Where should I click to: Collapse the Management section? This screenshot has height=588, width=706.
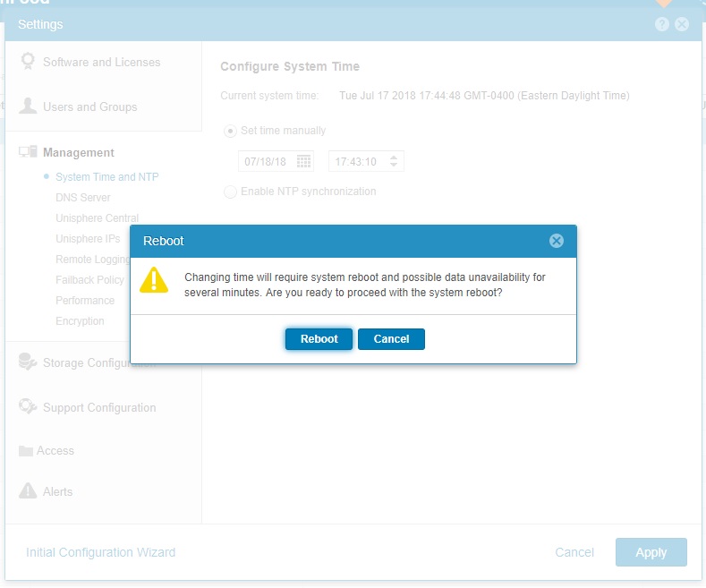pyautogui.click(x=79, y=153)
